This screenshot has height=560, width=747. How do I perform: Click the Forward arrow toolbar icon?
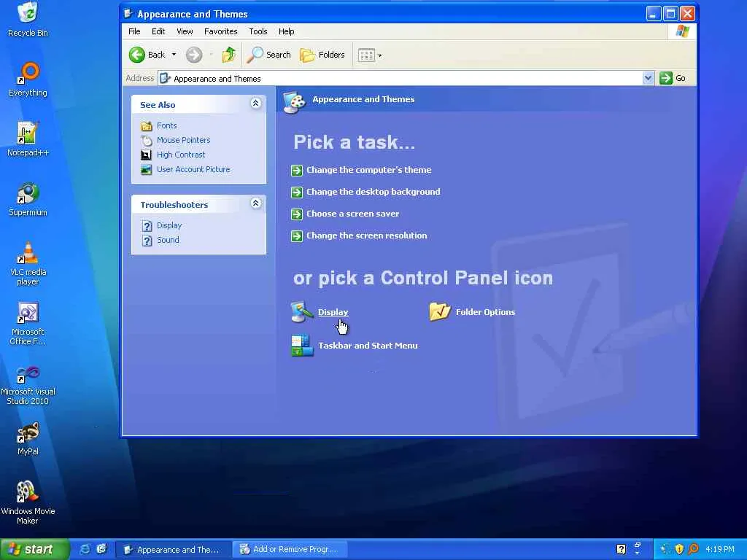[x=194, y=55]
